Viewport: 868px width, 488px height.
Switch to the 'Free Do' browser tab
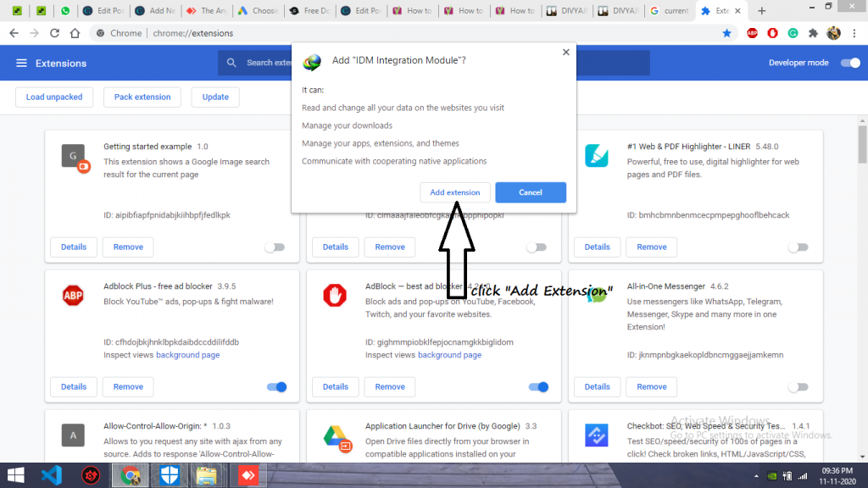pos(310,10)
